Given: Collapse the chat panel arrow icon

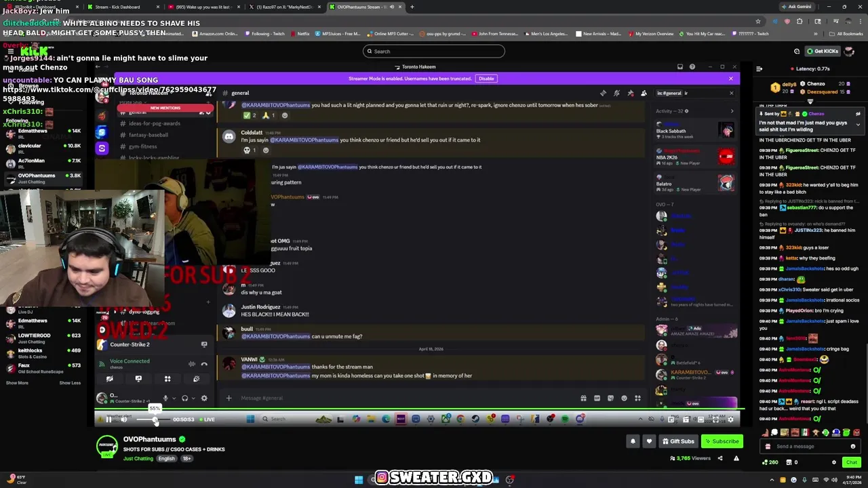Looking at the screenshot, I should pos(759,68).
